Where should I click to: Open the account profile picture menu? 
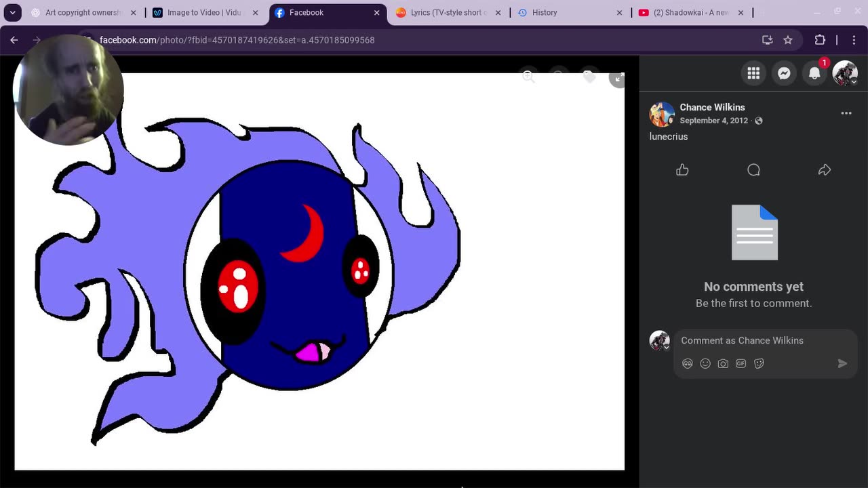pos(845,73)
